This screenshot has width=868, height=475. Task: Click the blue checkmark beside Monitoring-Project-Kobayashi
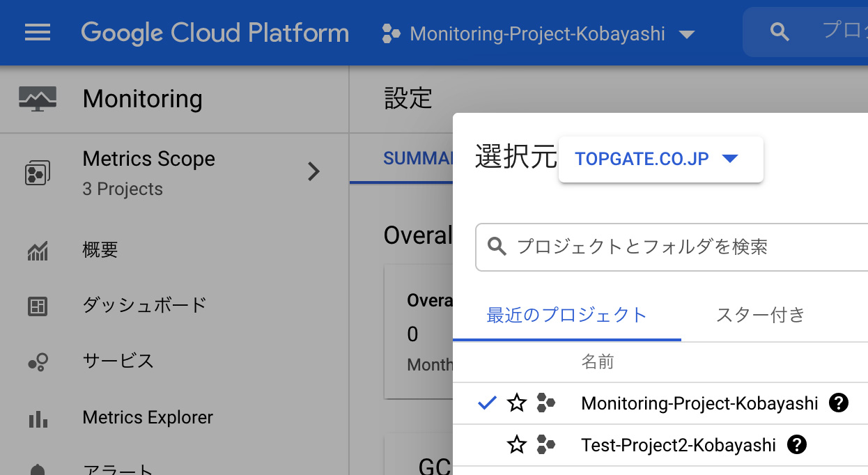[x=488, y=402]
